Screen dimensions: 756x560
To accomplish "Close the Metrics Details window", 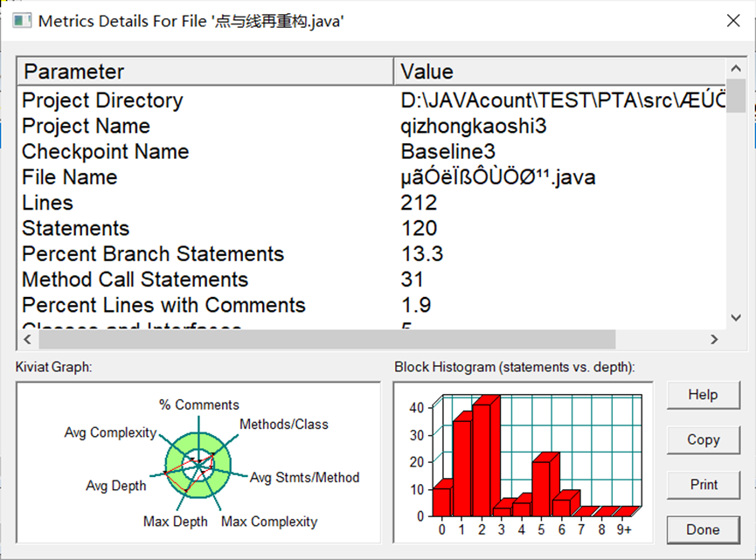I will (733, 21).
